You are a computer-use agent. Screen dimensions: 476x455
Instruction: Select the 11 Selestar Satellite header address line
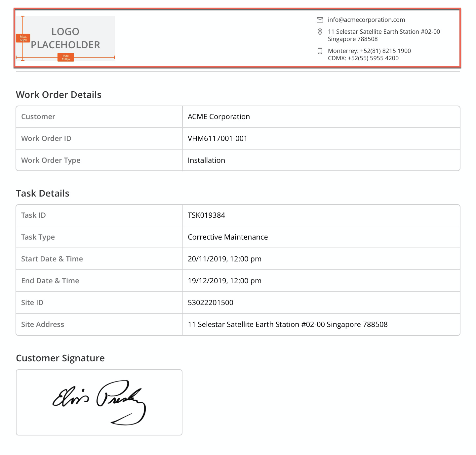coord(384,32)
